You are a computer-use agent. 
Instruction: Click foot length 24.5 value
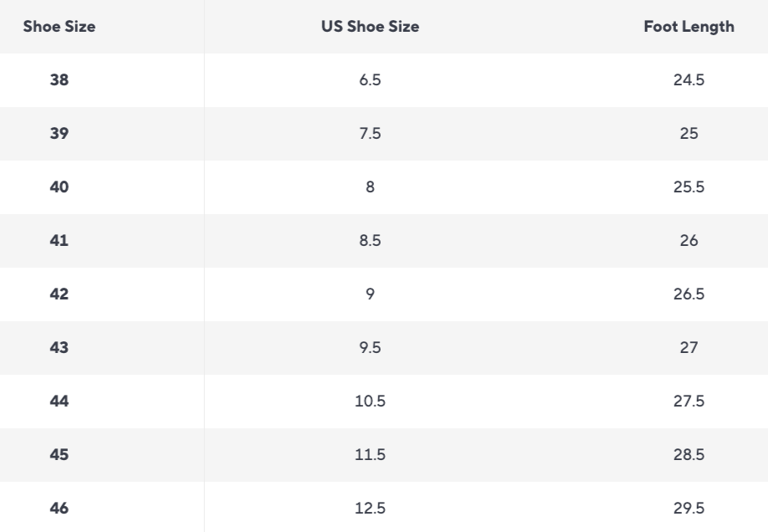click(x=689, y=80)
